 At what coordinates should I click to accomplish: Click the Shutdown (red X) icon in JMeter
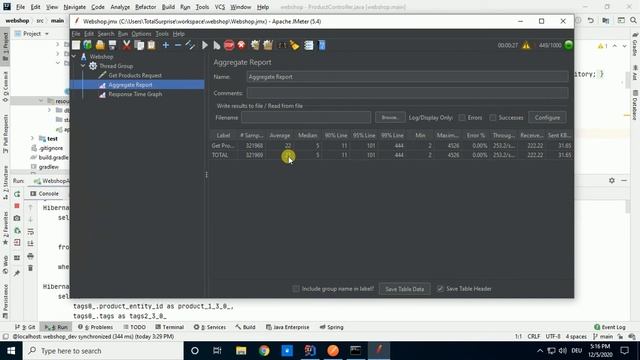241,45
